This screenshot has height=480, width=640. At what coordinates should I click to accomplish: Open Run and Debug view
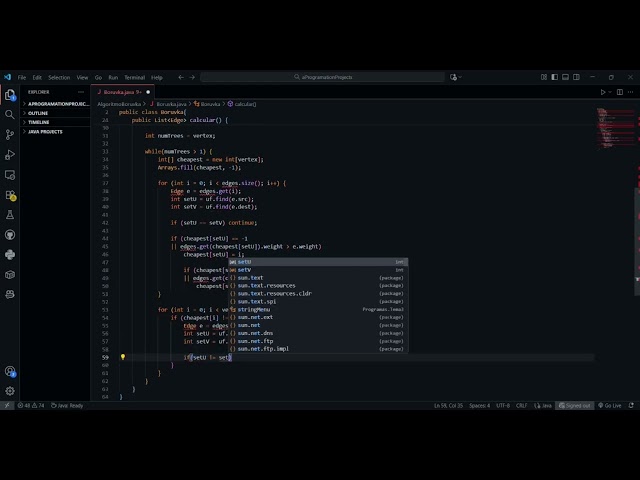tap(10, 155)
